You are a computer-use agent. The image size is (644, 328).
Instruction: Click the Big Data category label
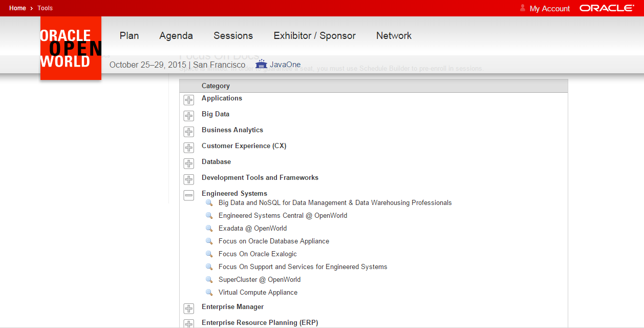(216, 114)
